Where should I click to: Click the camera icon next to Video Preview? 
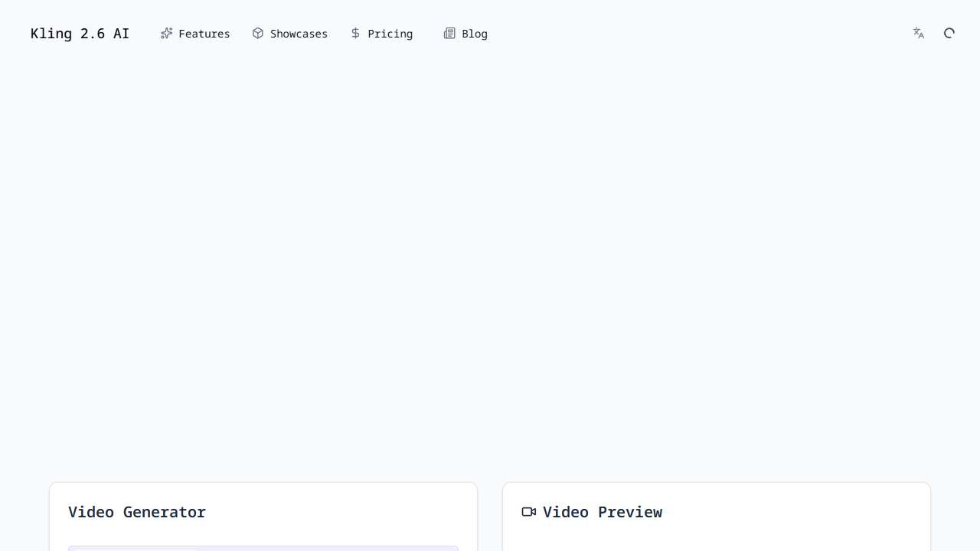click(x=528, y=512)
